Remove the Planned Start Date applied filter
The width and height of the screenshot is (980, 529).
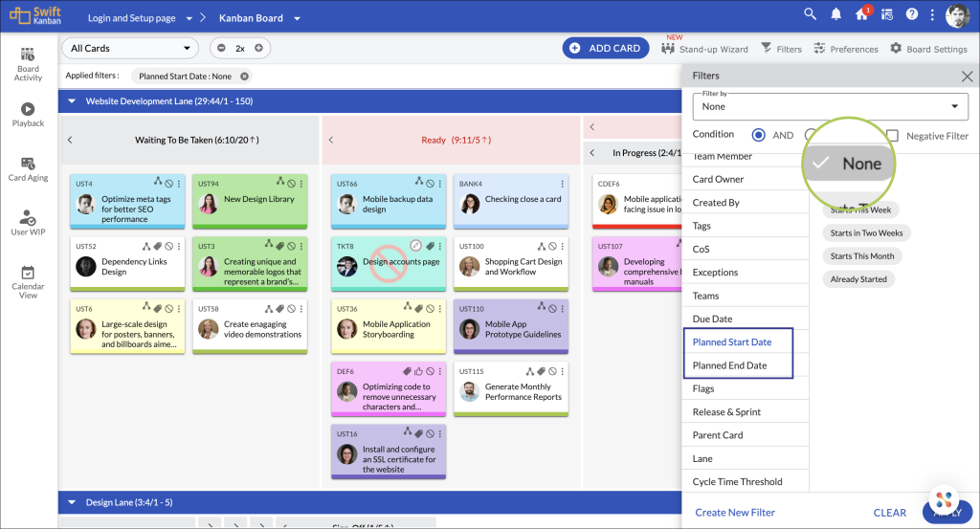pos(245,77)
